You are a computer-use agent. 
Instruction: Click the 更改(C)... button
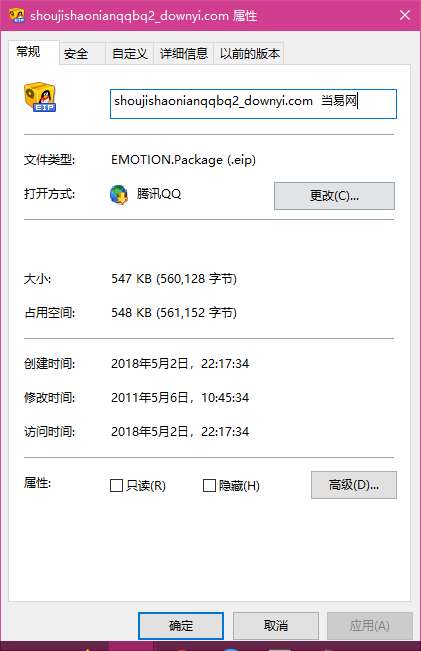[x=334, y=196]
